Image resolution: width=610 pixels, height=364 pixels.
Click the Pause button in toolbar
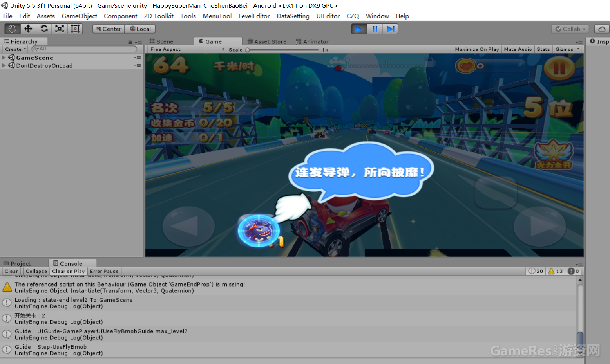(375, 29)
